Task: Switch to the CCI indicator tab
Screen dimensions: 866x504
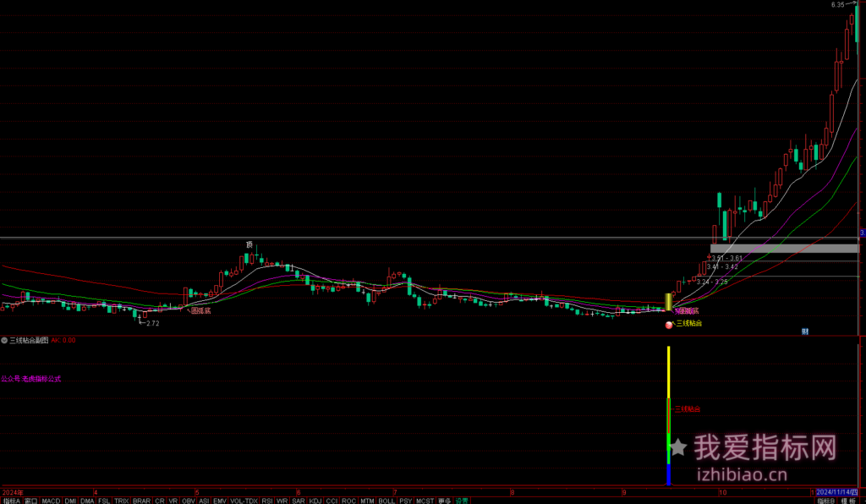Action: click(332, 501)
